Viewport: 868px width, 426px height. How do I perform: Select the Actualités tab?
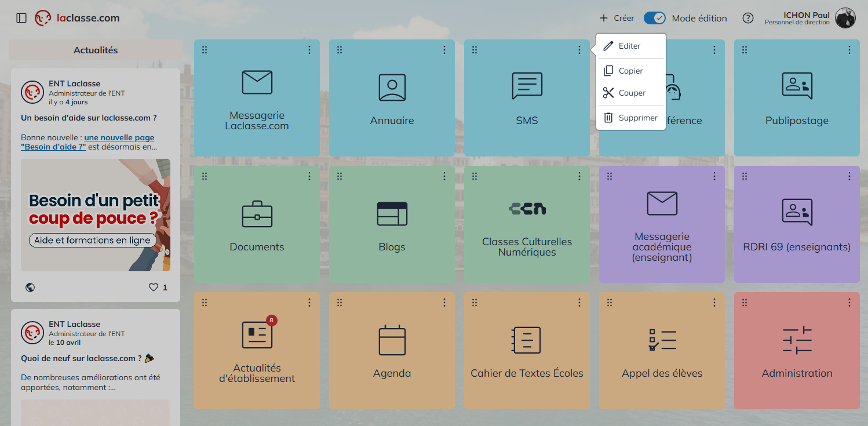click(x=96, y=50)
